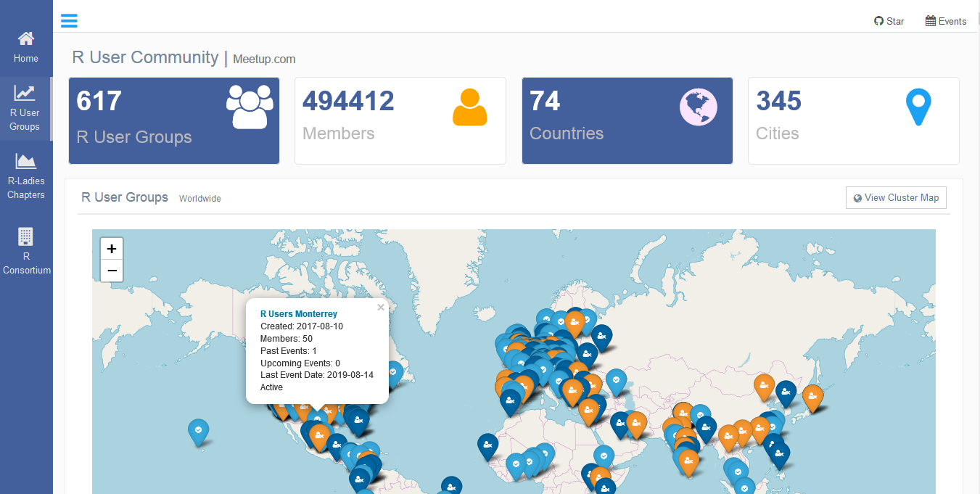Toggle the hamburger sidebar menu
980x494 pixels.
click(69, 20)
